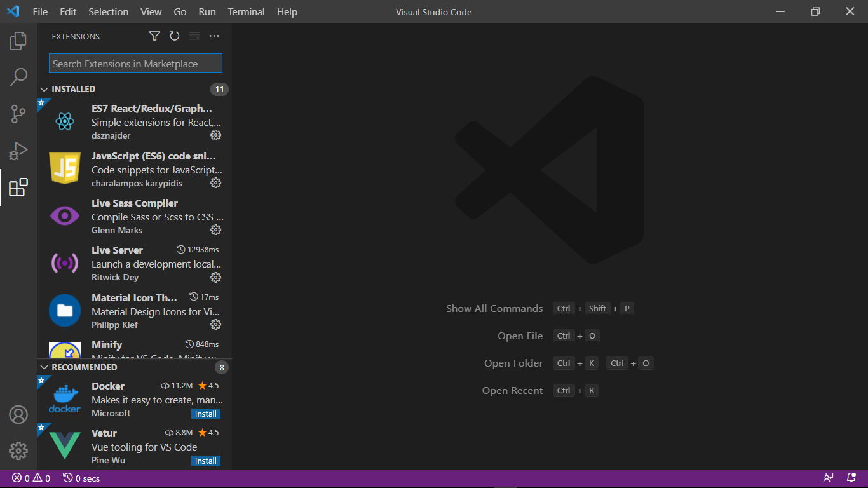Screen dimensions: 868x488
Task: Open the Run menu
Action: pos(207,12)
